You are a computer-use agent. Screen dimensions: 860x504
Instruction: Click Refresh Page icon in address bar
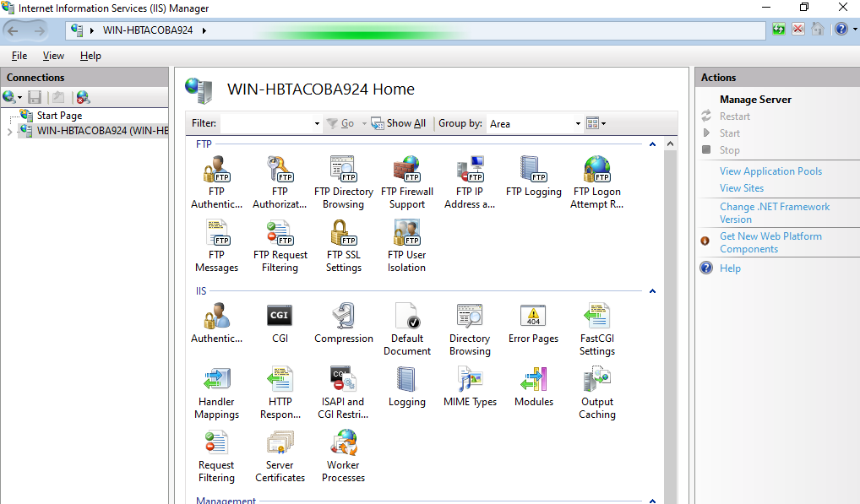click(778, 29)
